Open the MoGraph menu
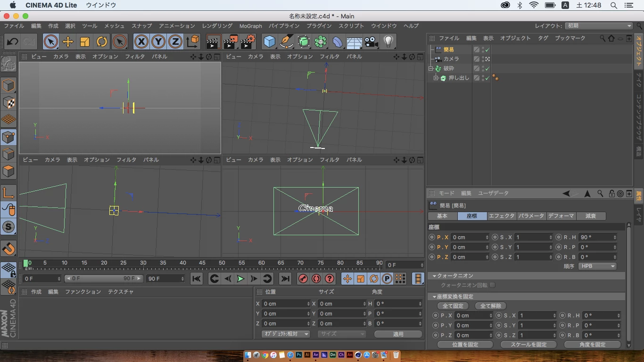 250,26
